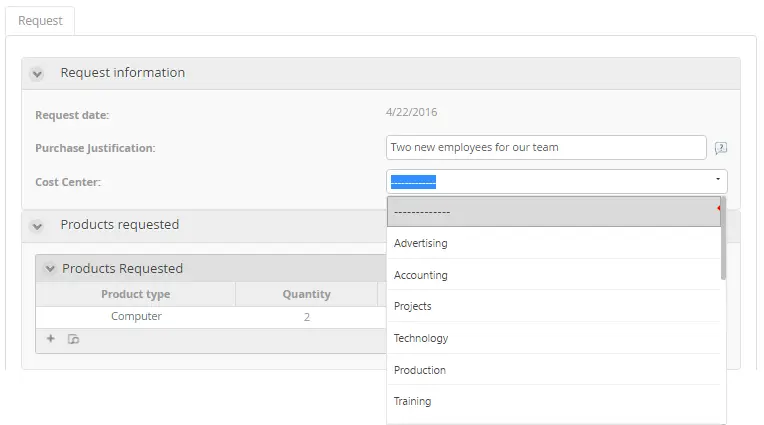This screenshot has height=425, width=764.
Task: Click the request date 4/22/2016
Action: tap(411, 113)
